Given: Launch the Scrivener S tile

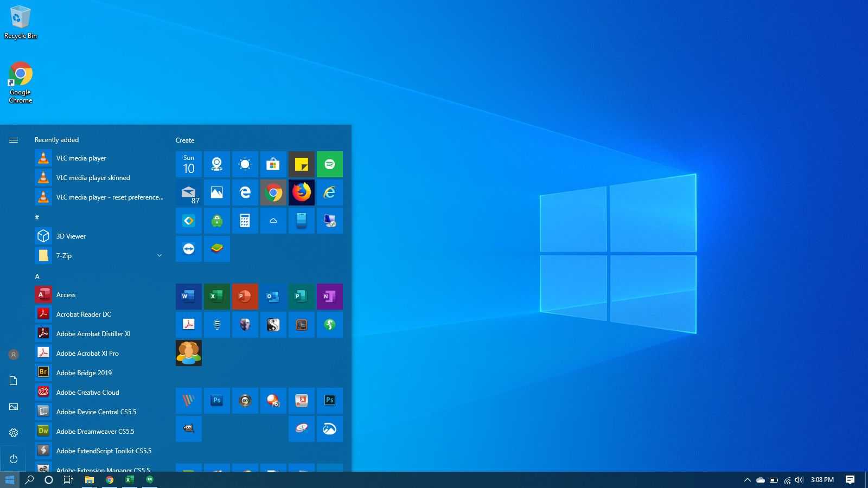Looking at the screenshot, I should point(273,325).
